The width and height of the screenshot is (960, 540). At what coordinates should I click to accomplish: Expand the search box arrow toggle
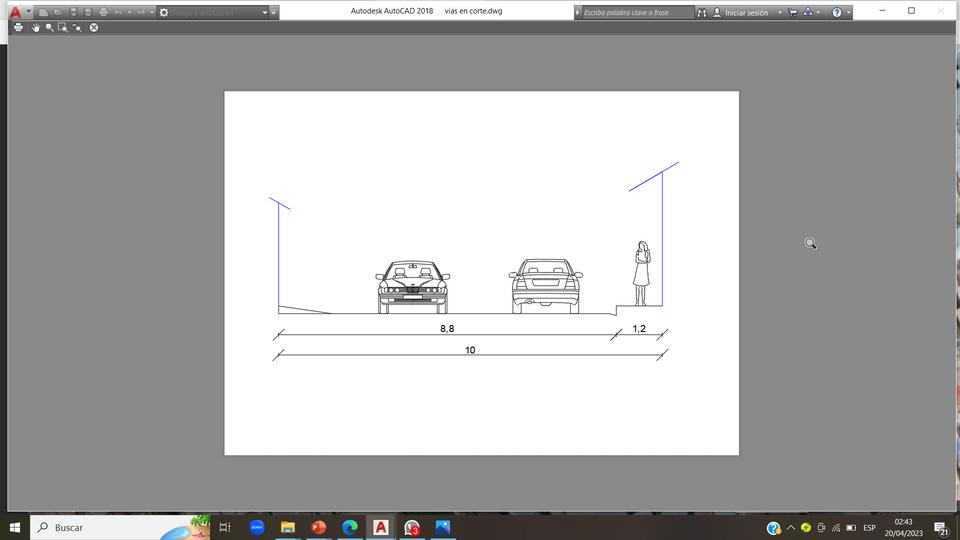[x=577, y=12]
